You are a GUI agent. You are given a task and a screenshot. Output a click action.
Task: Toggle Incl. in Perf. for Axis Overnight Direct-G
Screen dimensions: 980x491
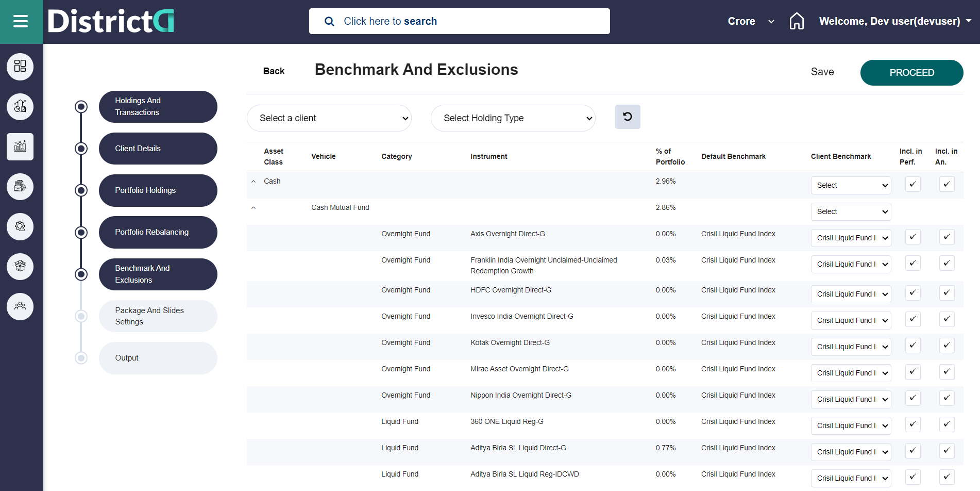point(913,237)
